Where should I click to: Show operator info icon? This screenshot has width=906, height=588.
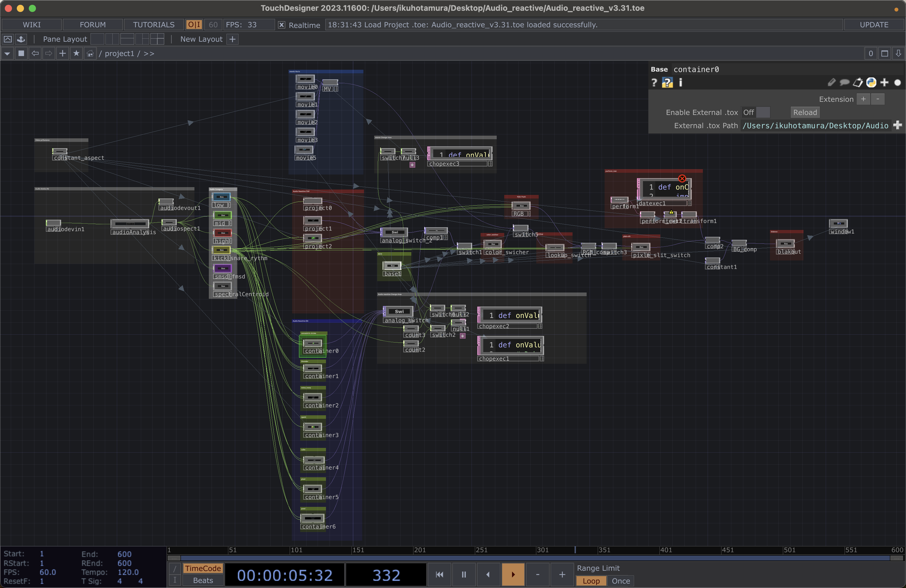681,83
